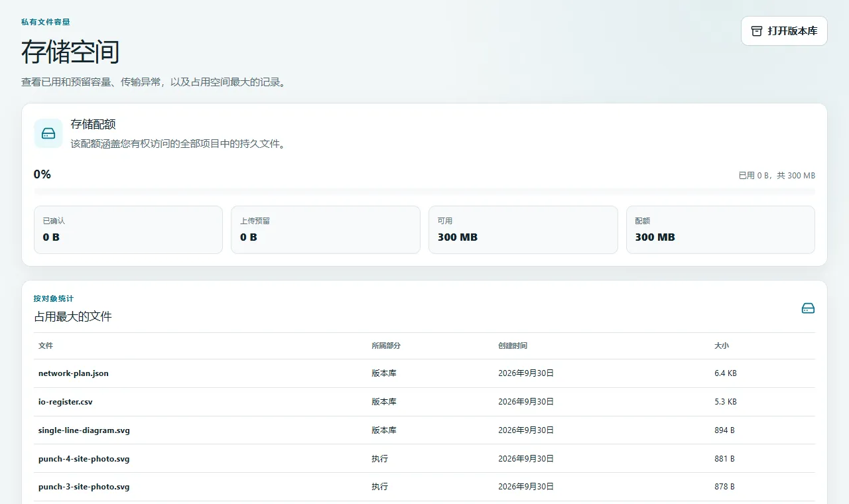This screenshot has width=849, height=504.
Task: Click the 大小 column header
Action: pos(722,346)
